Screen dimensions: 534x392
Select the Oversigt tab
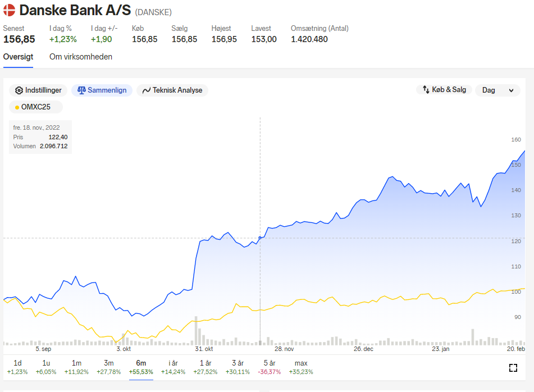pos(18,57)
